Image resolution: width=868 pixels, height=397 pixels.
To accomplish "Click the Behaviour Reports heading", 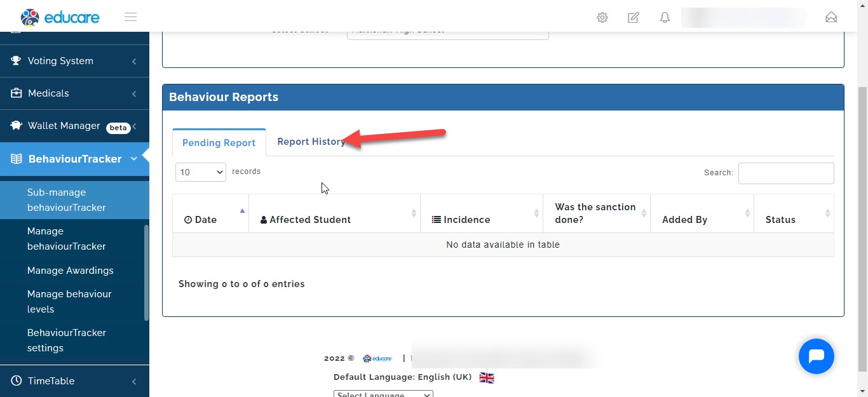I will 224,97.
